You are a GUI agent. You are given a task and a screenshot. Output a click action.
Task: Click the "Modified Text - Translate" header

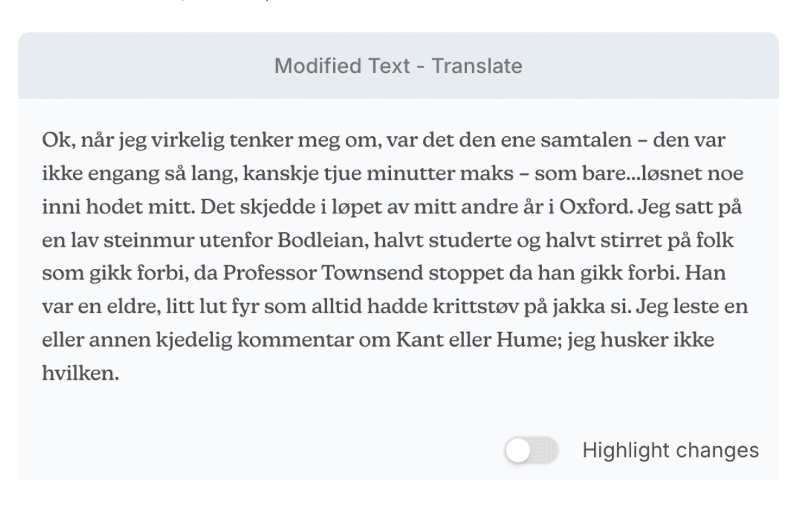[x=398, y=66]
